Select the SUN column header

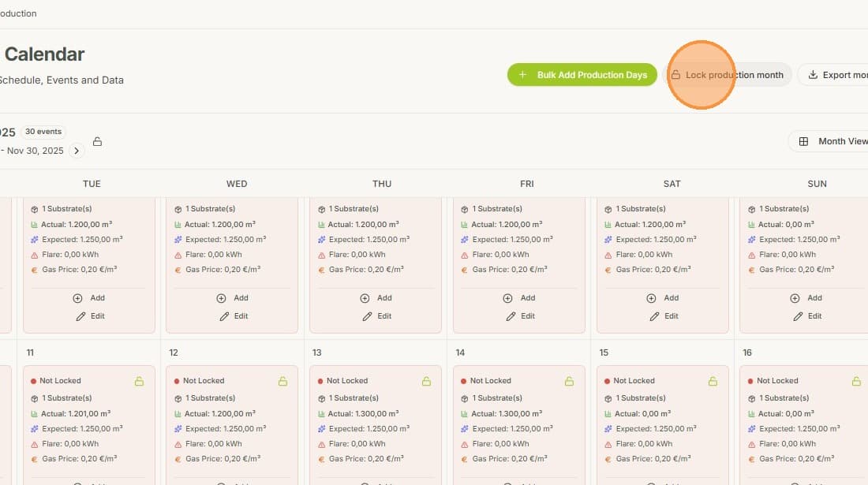click(817, 184)
